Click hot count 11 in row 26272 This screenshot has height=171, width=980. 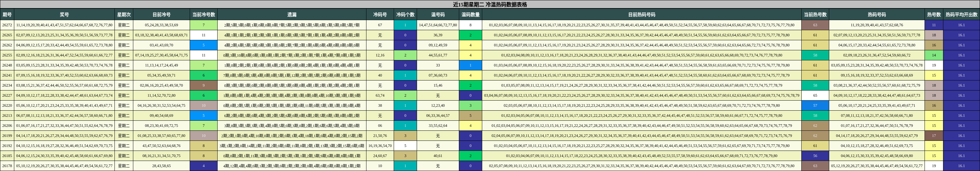[x=934, y=25]
